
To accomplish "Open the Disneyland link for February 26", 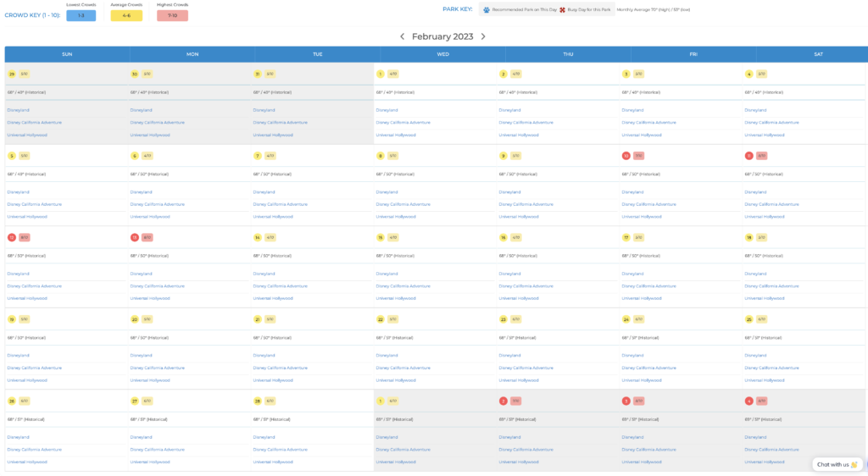I will point(19,437).
